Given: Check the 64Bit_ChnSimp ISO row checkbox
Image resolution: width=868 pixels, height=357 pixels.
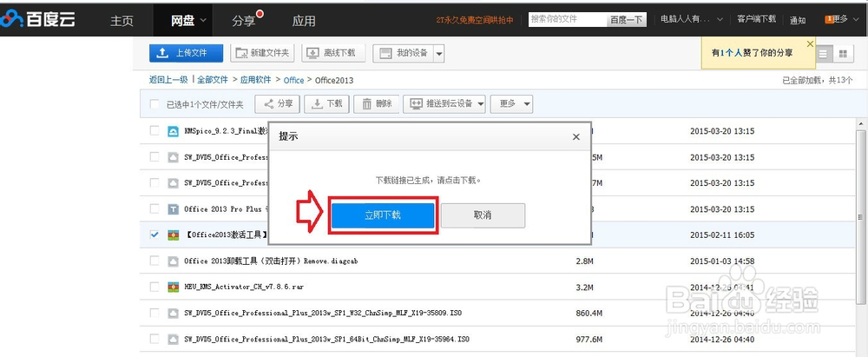Looking at the screenshot, I should (x=155, y=338).
